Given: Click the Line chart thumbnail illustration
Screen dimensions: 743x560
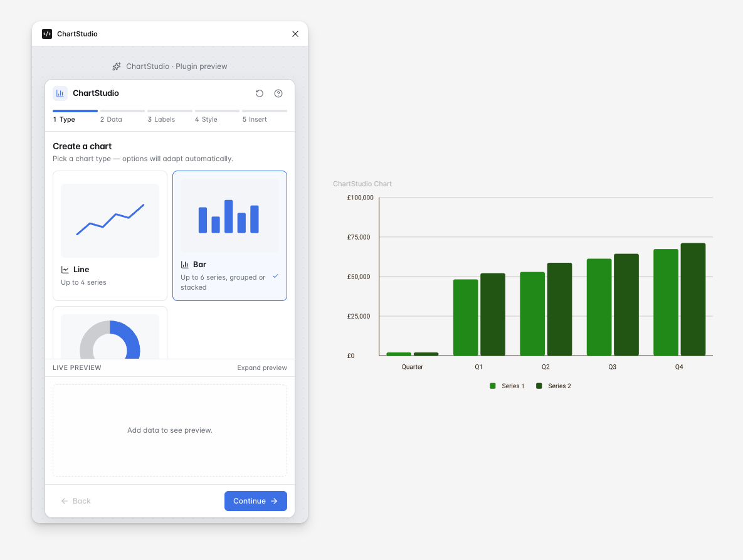Looking at the screenshot, I should click(x=110, y=221).
